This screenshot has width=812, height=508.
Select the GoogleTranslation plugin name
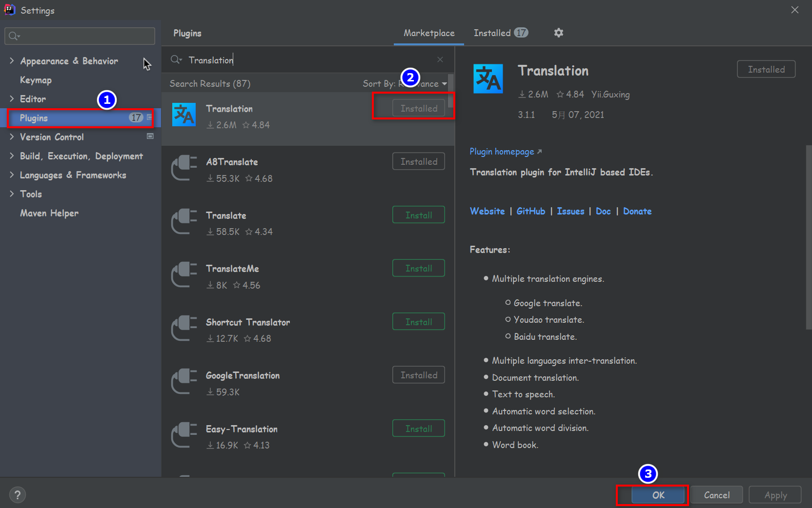click(x=243, y=375)
